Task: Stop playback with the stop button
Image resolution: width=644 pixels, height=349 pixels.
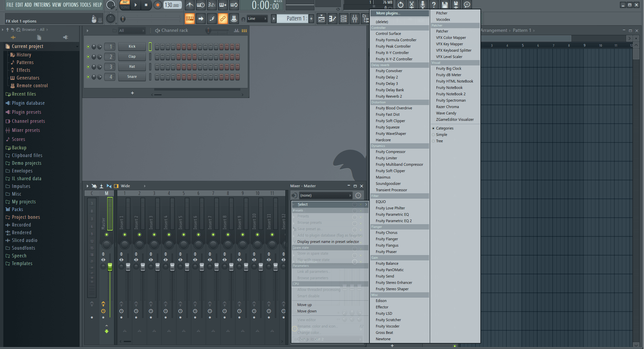Action: (x=146, y=5)
